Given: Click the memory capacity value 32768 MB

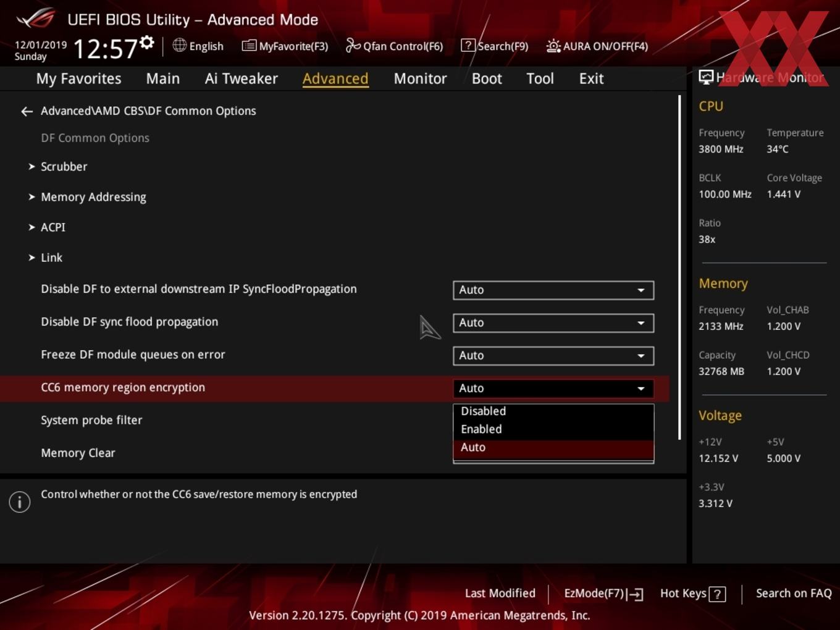Looking at the screenshot, I should pos(721,372).
